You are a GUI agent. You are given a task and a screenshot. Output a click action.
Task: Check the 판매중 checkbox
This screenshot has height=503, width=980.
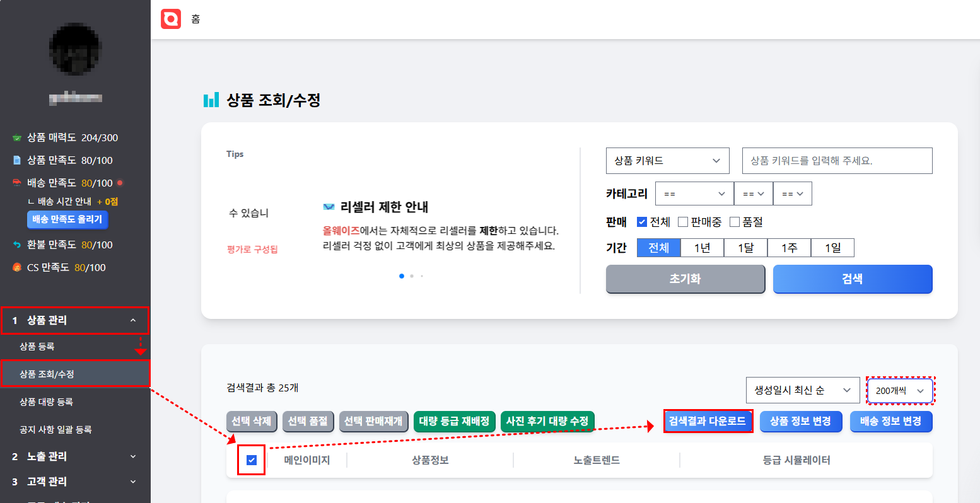tap(682, 222)
